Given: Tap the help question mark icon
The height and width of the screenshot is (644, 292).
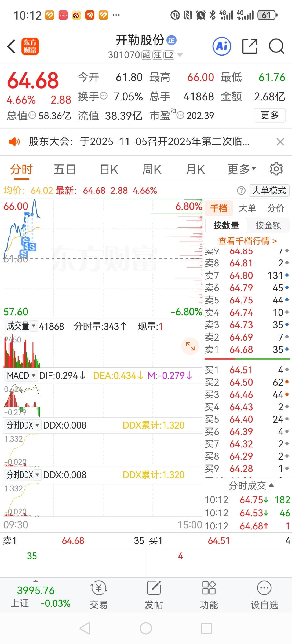Looking at the screenshot, I should [241, 191].
